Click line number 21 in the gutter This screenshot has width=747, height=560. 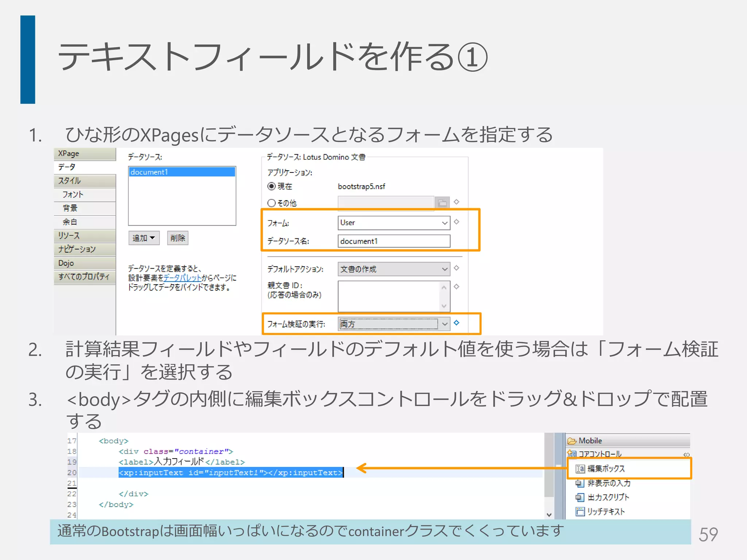(x=72, y=483)
